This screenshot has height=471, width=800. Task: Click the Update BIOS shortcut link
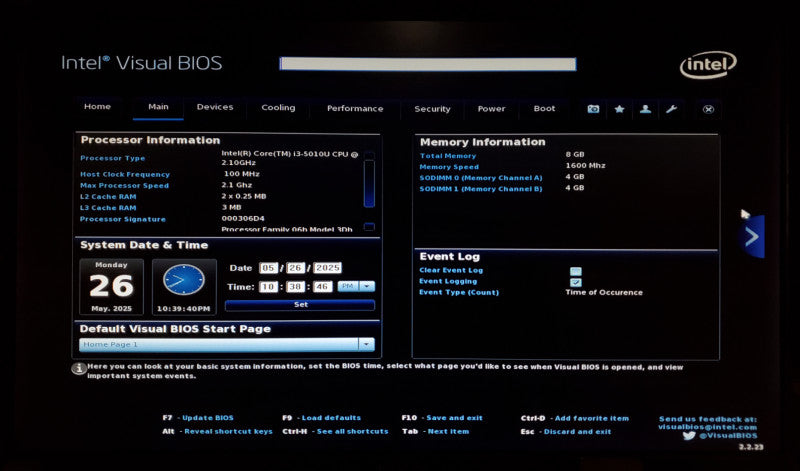click(208, 418)
